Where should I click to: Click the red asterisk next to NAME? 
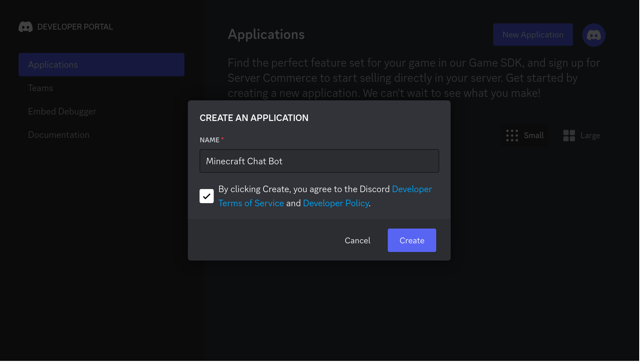[x=222, y=139]
